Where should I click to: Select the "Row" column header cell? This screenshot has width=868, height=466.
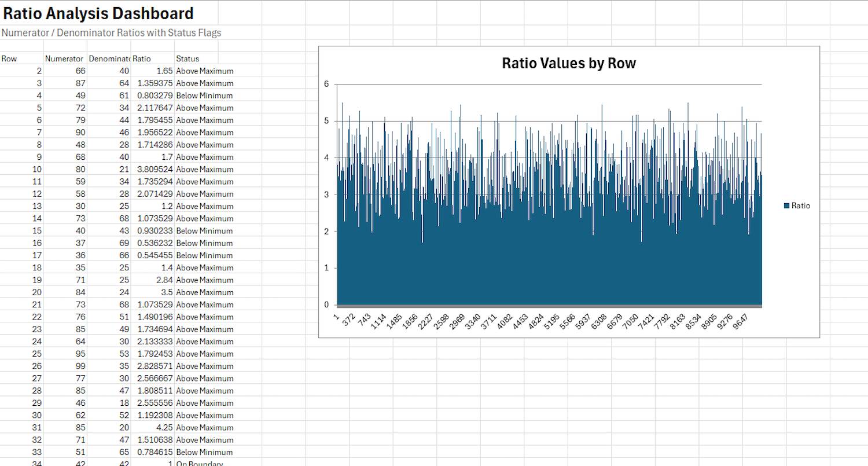pos(22,58)
